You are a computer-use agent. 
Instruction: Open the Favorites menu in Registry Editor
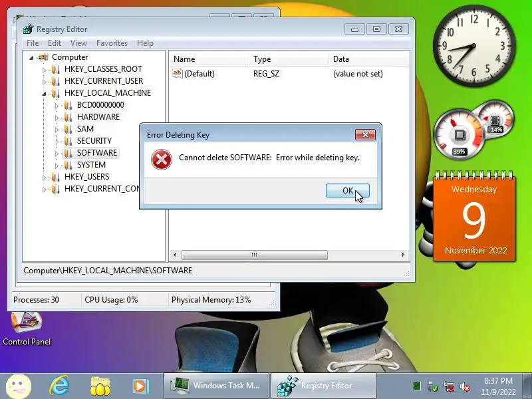(x=112, y=43)
